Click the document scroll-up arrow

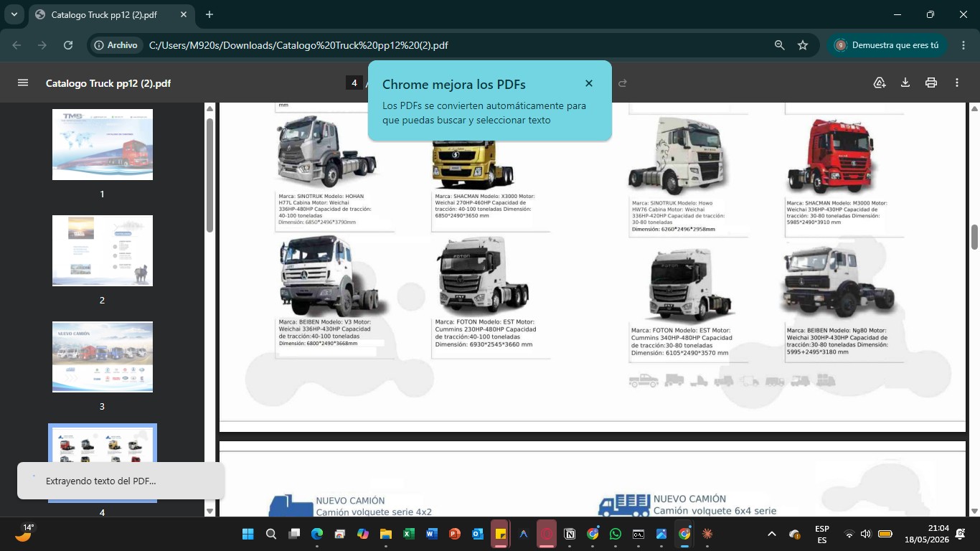[x=975, y=108]
